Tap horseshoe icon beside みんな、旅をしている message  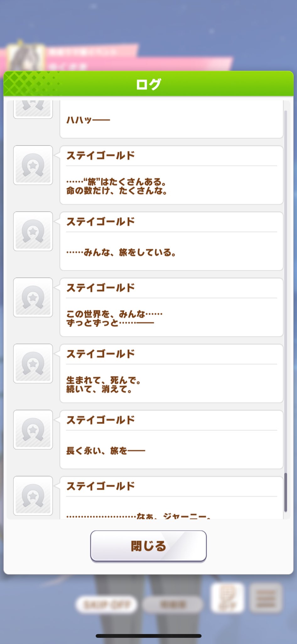(33, 231)
